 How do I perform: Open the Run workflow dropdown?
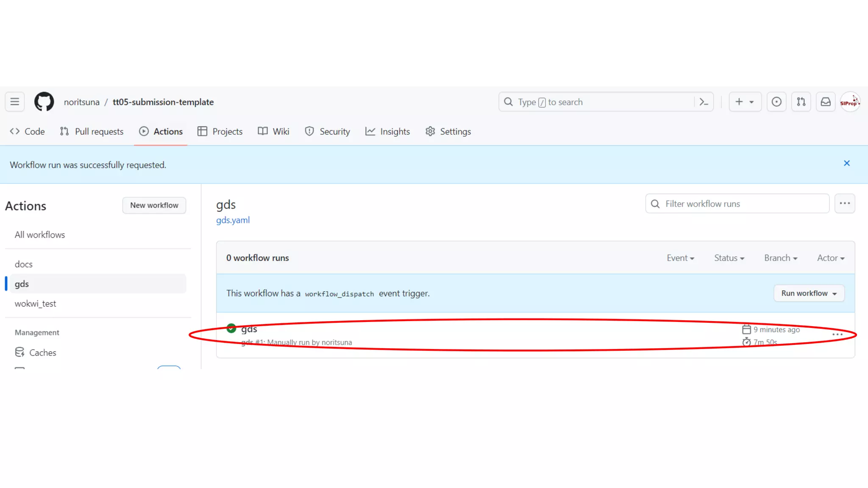[809, 293]
